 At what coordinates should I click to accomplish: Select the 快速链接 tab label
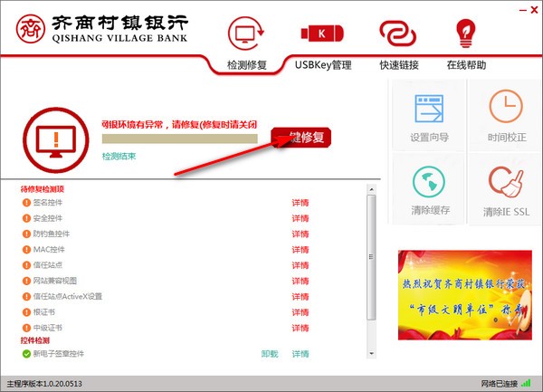[x=399, y=65]
